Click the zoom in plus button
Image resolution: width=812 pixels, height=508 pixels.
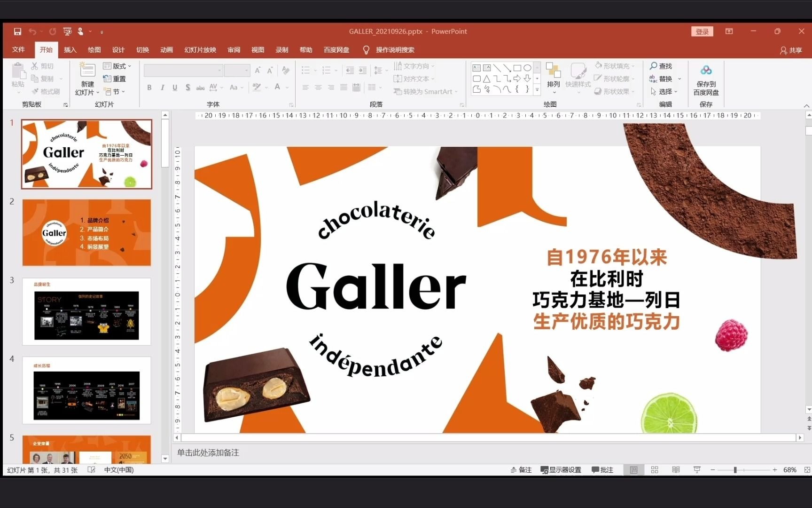tap(774, 470)
